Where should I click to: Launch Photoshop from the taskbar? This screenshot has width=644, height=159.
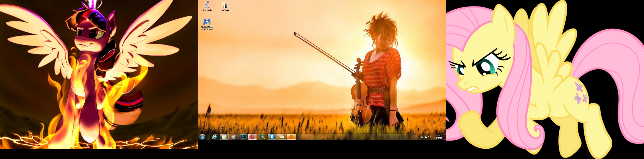point(243,137)
